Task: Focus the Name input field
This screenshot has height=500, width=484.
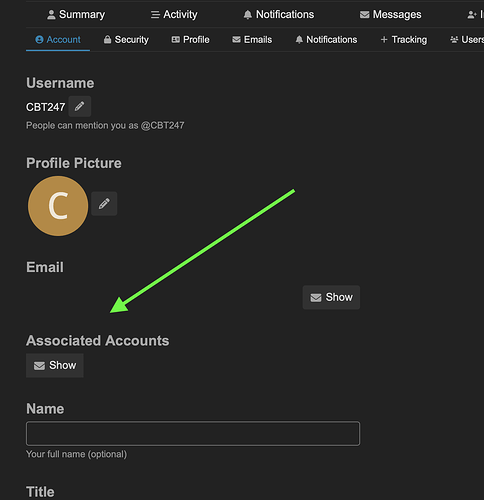Action: (193, 434)
